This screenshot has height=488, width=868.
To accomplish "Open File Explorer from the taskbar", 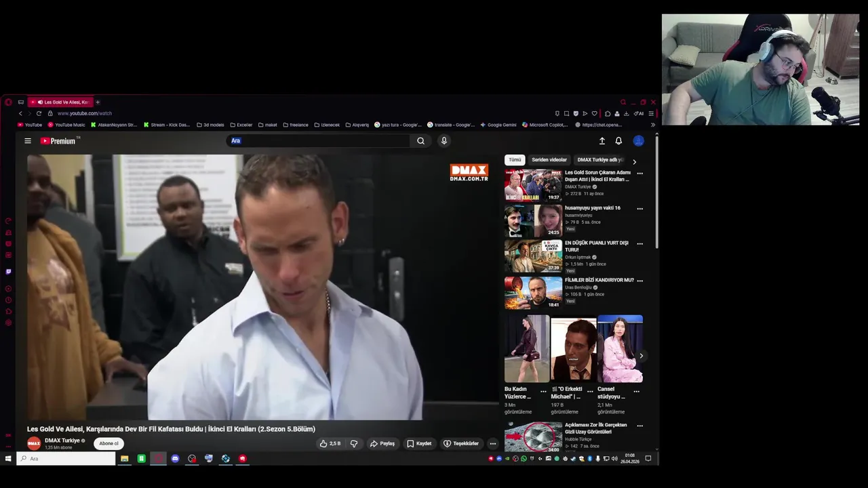I will pyautogui.click(x=125, y=459).
